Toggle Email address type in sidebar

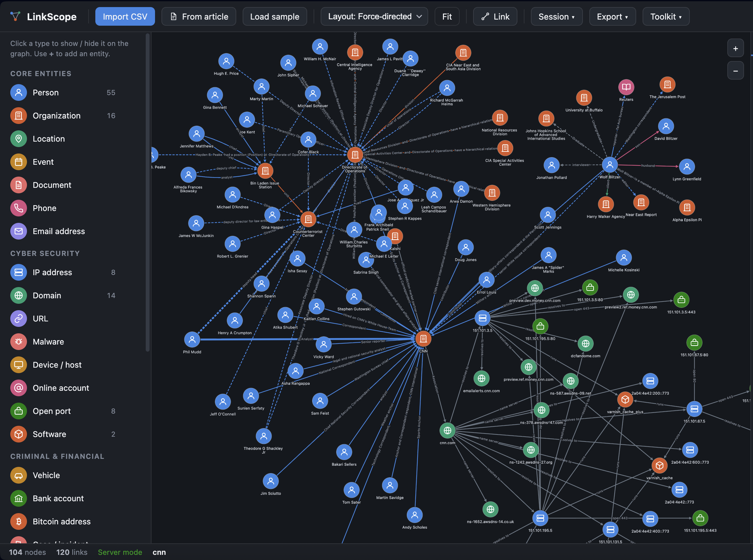click(x=63, y=231)
